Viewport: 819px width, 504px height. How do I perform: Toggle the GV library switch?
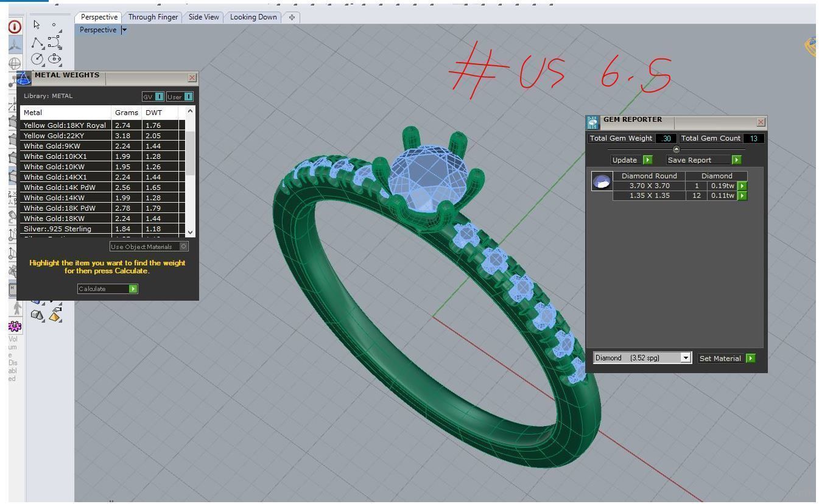point(153,96)
